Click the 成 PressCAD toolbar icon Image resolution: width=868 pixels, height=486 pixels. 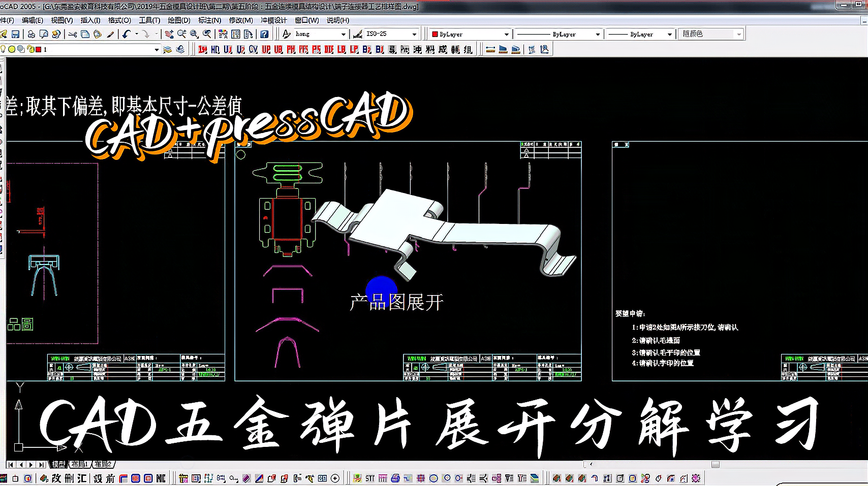443,49
